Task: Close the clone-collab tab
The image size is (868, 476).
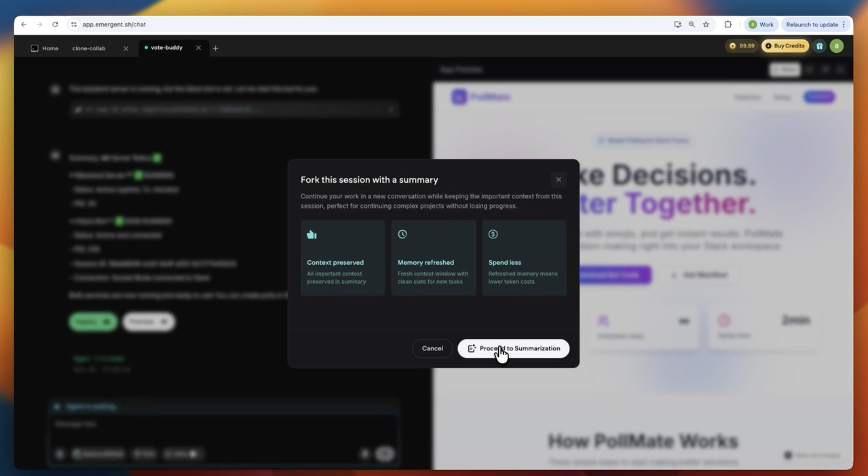Action: coord(126,48)
